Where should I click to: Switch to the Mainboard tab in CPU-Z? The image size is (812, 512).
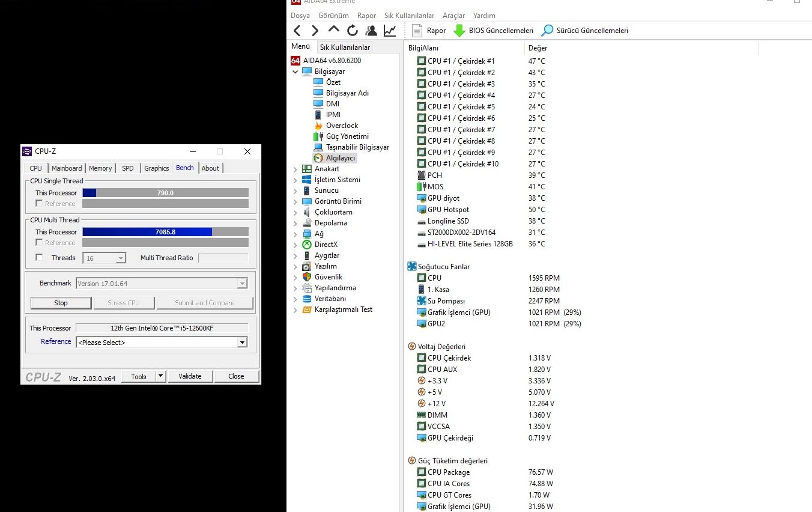coord(67,168)
